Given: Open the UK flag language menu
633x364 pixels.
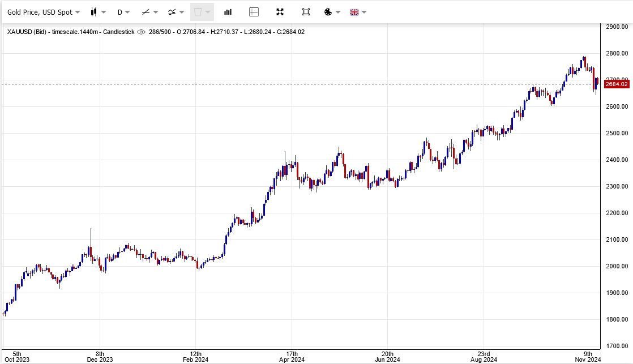Looking at the screenshot, I should [354, 12].
